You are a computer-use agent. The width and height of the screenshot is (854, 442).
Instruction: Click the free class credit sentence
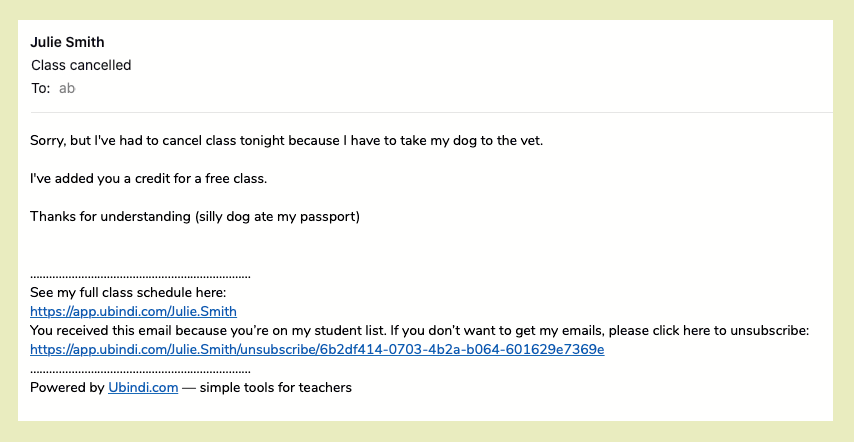149,178
